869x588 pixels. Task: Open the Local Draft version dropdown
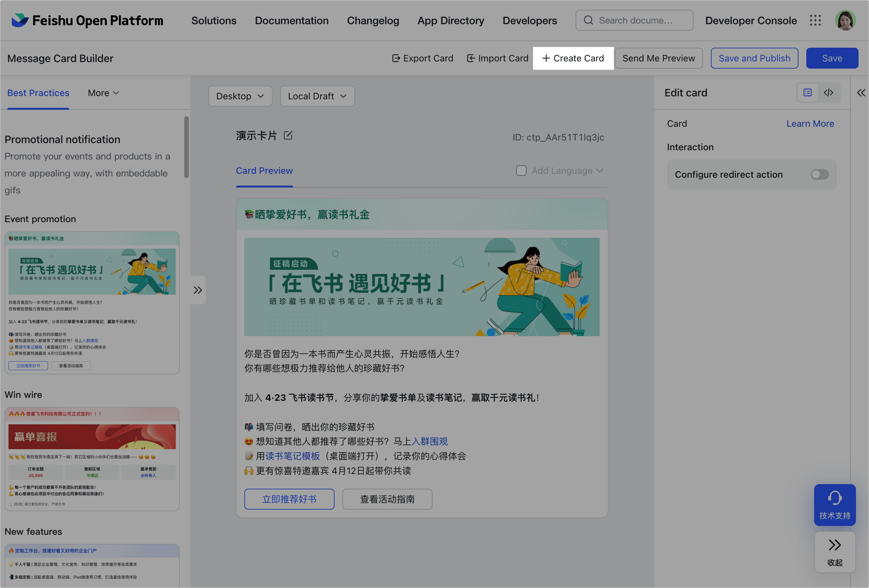[x=317, y=96]
